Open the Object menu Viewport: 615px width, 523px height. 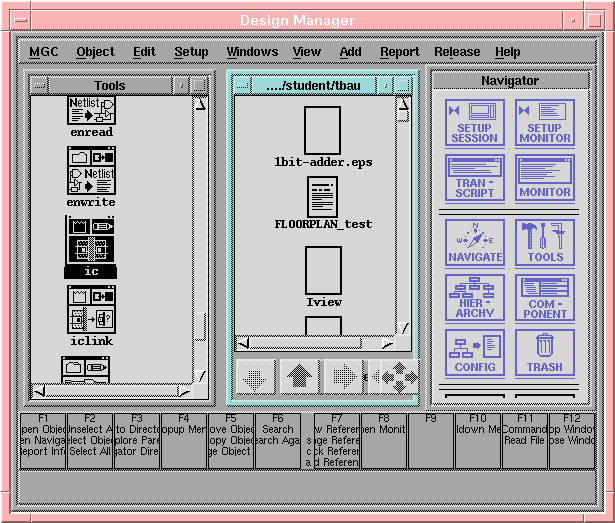[96, 52]
